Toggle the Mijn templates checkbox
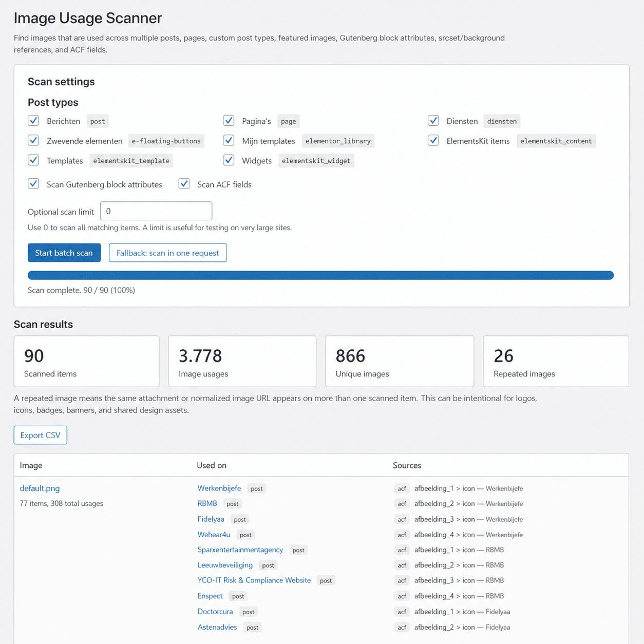This screenshot has width=644, height=644. point(229,140)
